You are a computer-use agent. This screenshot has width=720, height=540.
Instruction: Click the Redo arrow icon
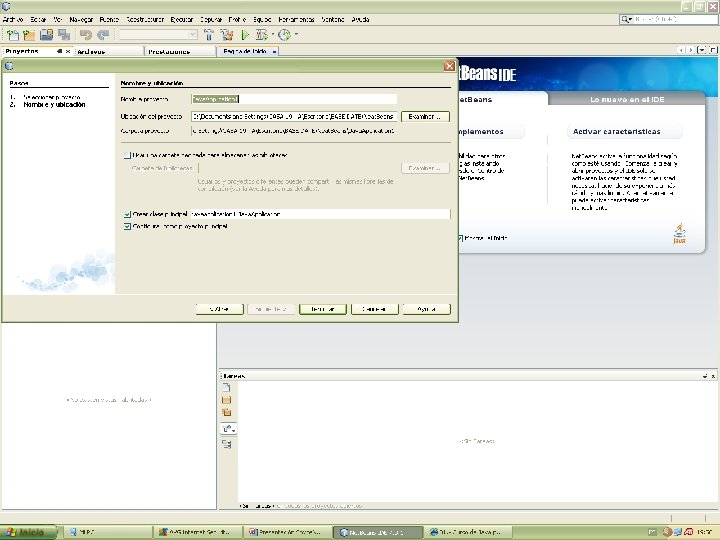click(x=103, y=35)
